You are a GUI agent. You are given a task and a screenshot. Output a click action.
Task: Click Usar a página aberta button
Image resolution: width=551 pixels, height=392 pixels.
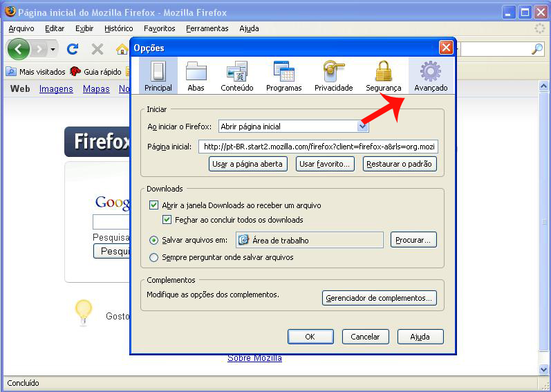point(248,164)
